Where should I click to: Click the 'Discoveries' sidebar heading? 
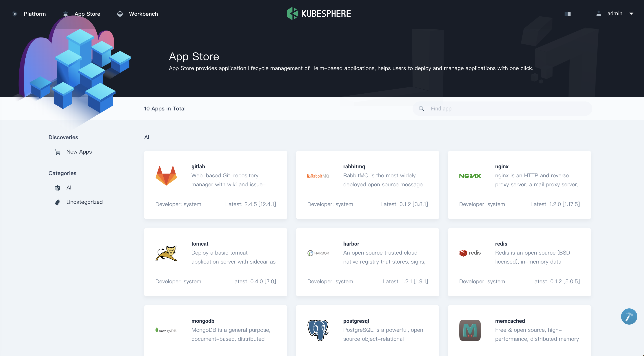tap(63, 137)
